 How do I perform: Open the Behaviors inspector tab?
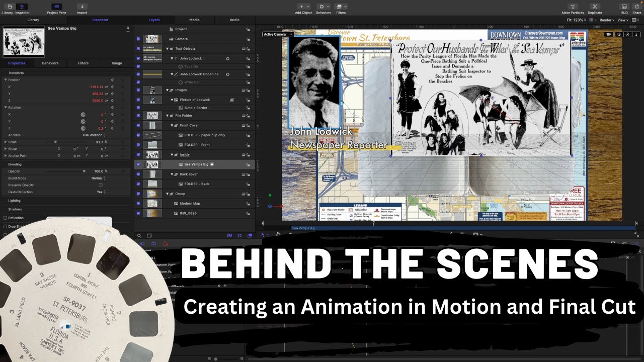coord(50,63)
